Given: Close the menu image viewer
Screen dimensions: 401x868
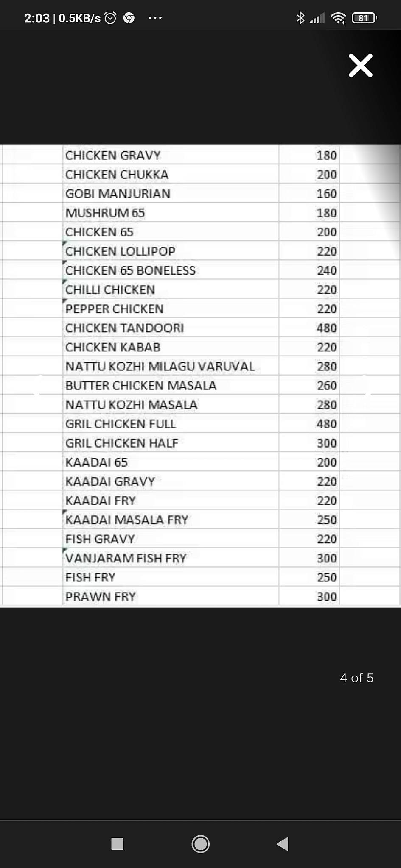Looking at the screenshot, I should (360, 66).
